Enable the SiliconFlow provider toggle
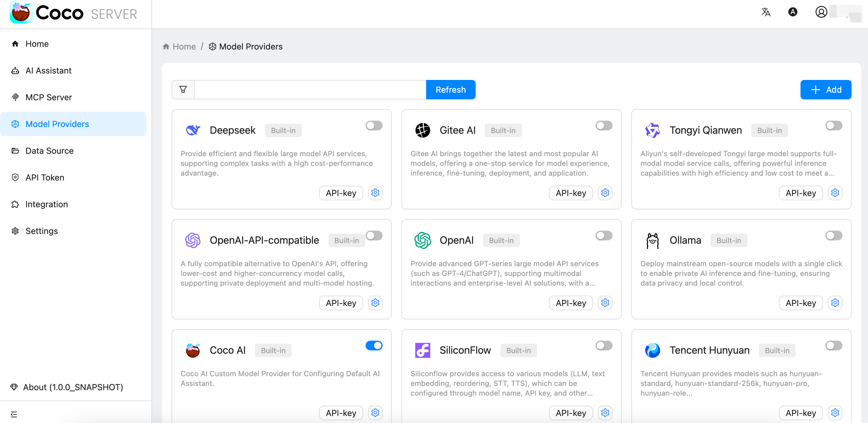The image size is (868, 423). pyautogui.click(x=604, y=345)
